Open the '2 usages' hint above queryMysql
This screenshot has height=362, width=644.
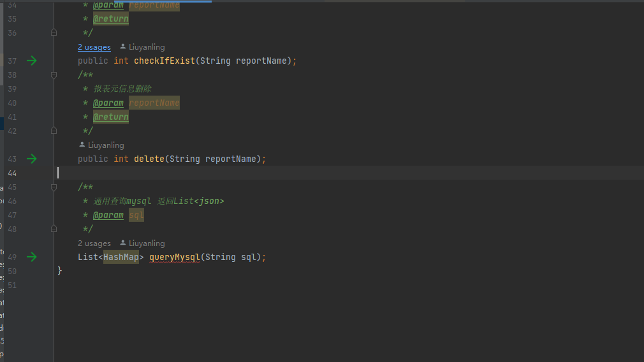click(x=94, y=243)
